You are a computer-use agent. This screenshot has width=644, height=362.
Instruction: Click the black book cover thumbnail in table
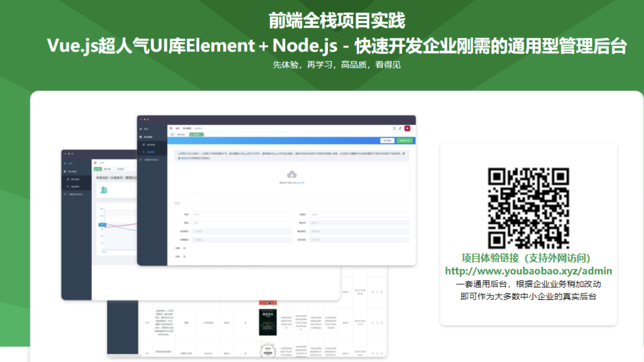(x=267, y=322)
